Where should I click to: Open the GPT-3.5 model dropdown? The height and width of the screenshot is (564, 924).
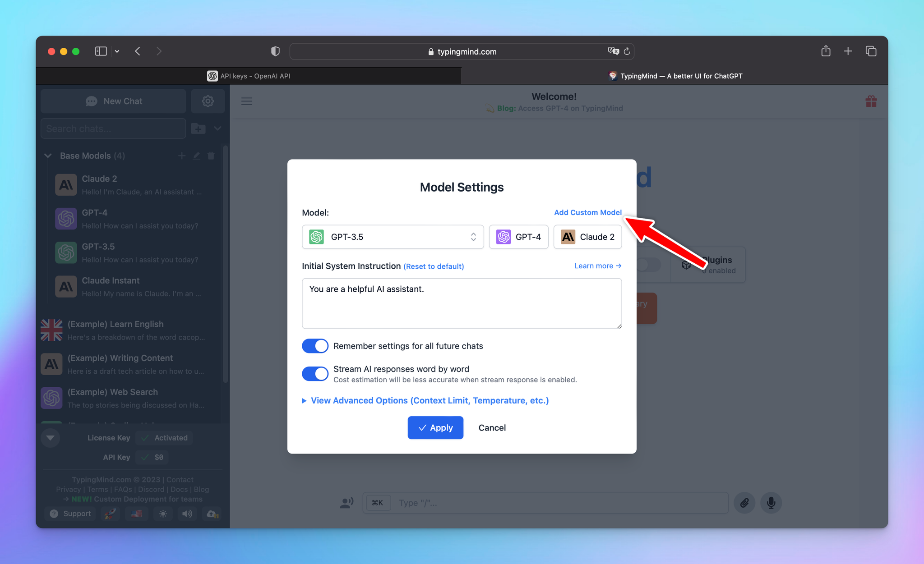(393, 237)
